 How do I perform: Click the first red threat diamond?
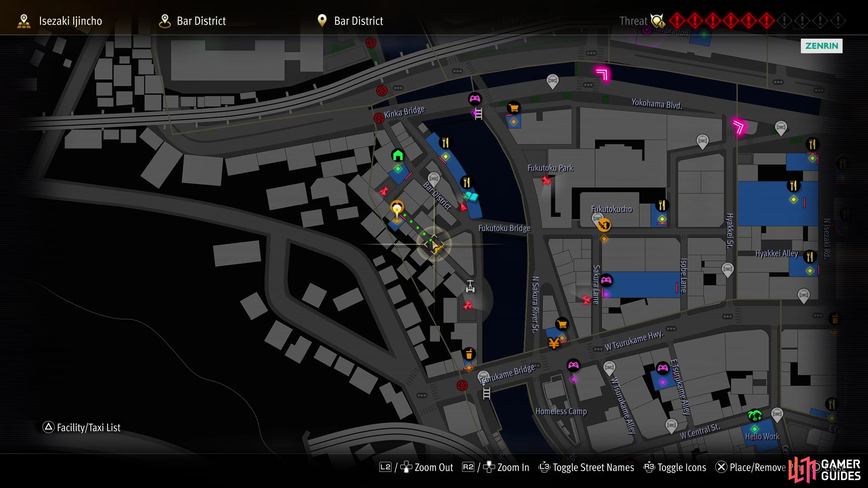point(677,21)
